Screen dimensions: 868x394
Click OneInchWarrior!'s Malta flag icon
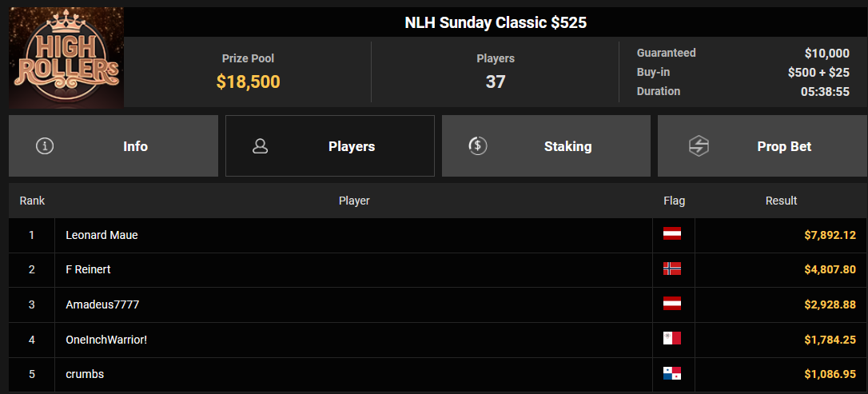672,338
